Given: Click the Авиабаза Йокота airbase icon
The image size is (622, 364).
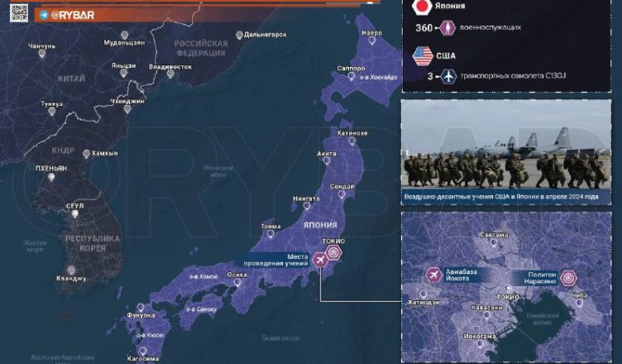Looking at the screenshot, I should pos(433,275).
